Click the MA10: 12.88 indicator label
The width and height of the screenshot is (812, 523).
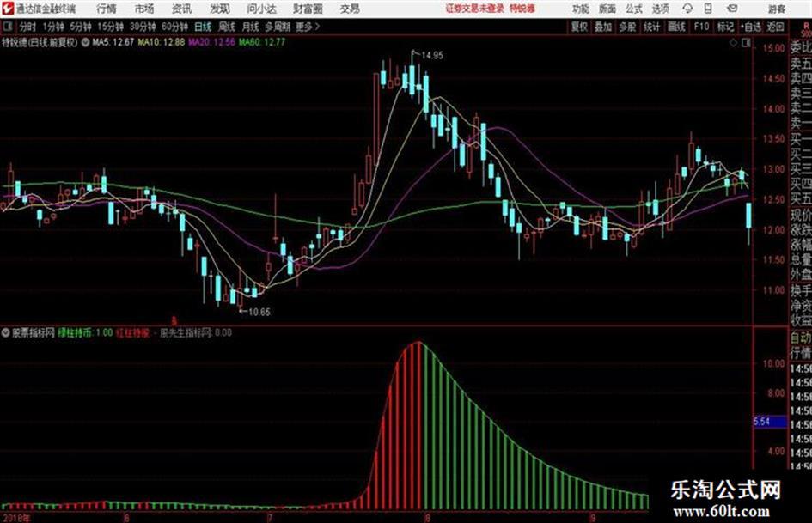(161, 42)
